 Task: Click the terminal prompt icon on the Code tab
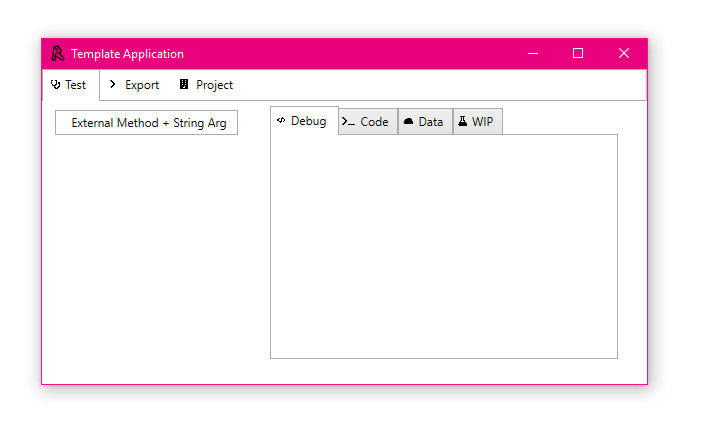point(348,122)
